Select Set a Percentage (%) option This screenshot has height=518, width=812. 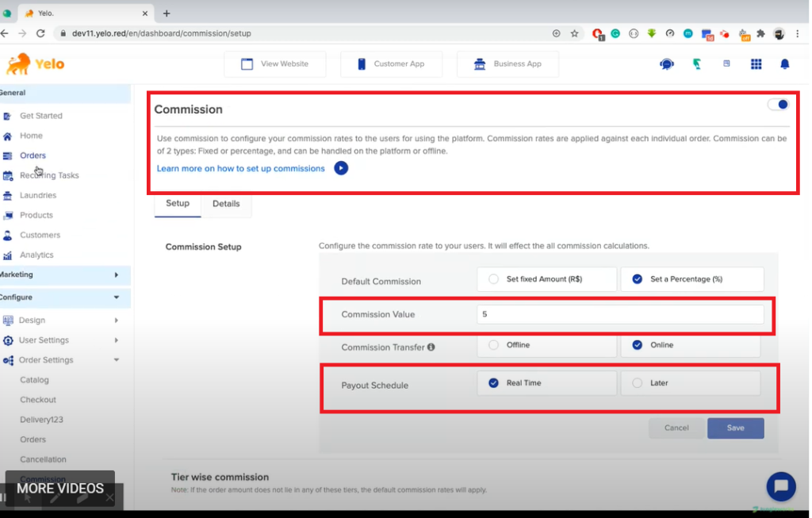pyautogui.click(x=691, y=279)
